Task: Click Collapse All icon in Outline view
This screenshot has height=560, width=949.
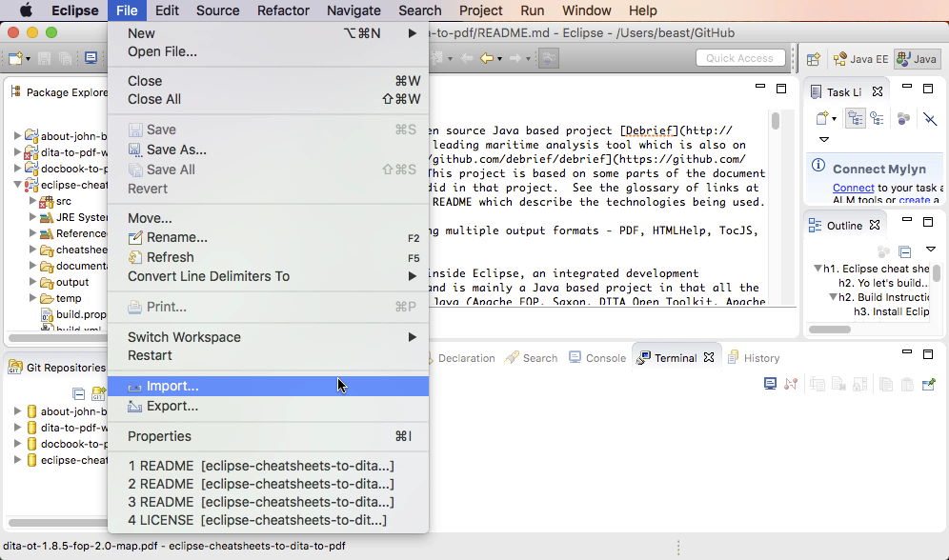Action: click(905, 251)
